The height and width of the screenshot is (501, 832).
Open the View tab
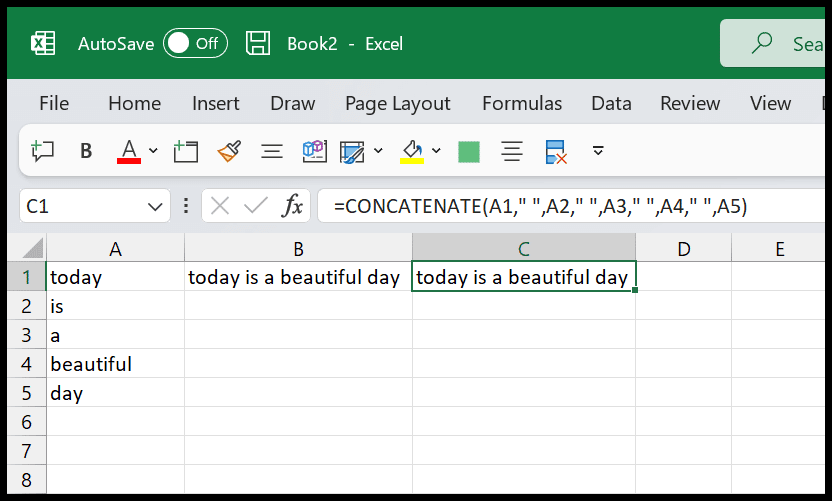(770, 103)
